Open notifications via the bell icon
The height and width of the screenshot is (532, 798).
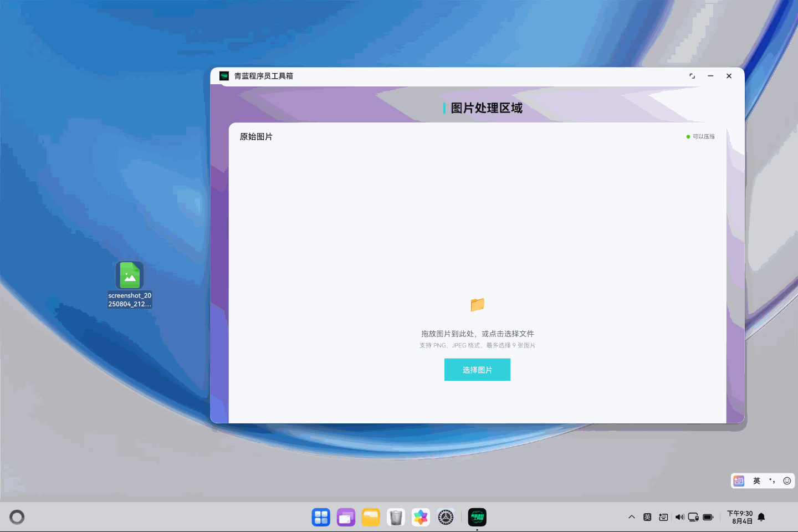[761, 516]
